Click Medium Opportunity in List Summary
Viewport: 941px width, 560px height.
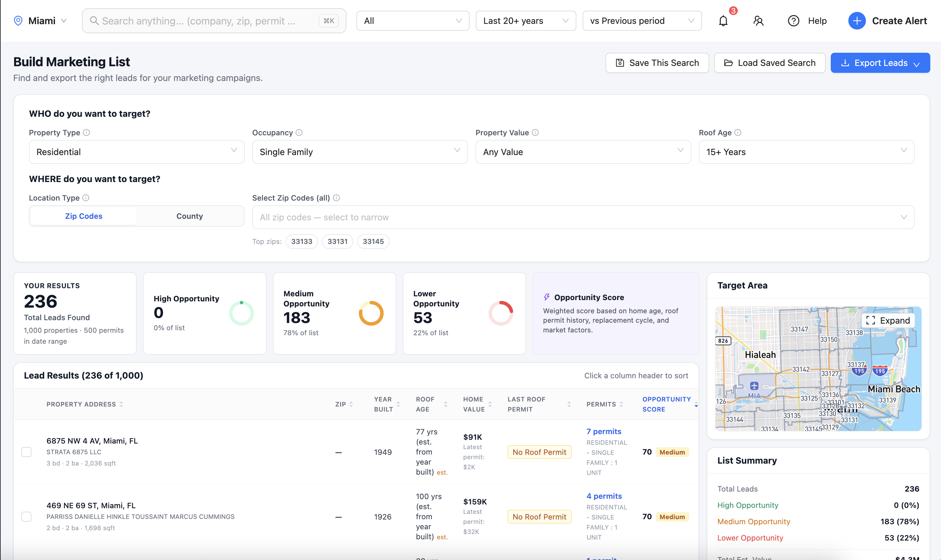tap(753, 521)
